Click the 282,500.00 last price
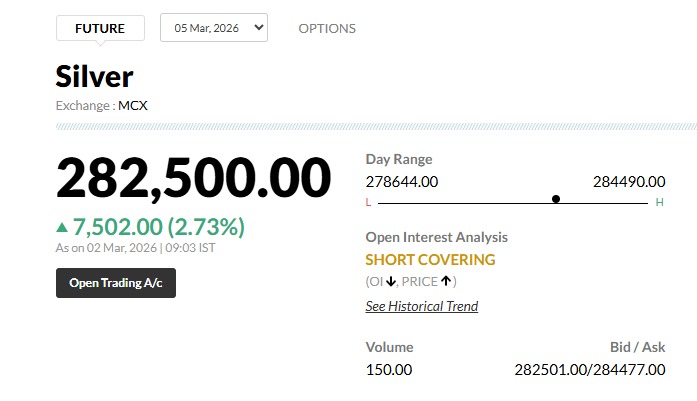 (193, 178)
